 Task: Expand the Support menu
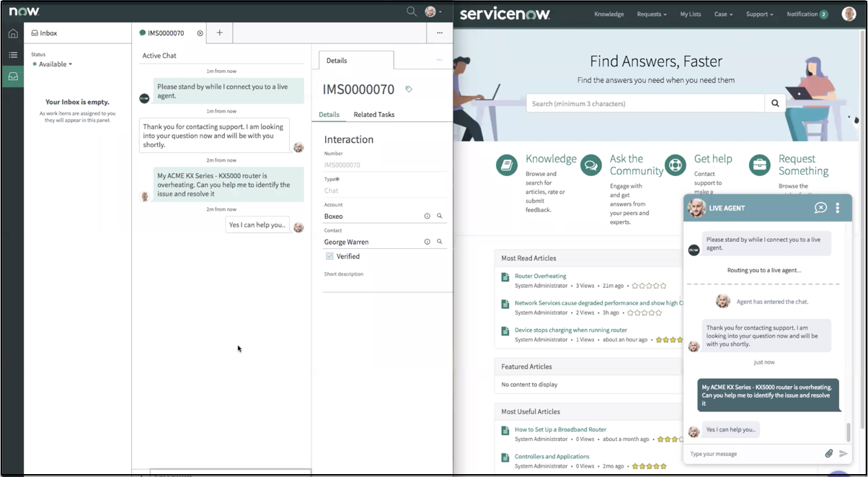[759, 14]
